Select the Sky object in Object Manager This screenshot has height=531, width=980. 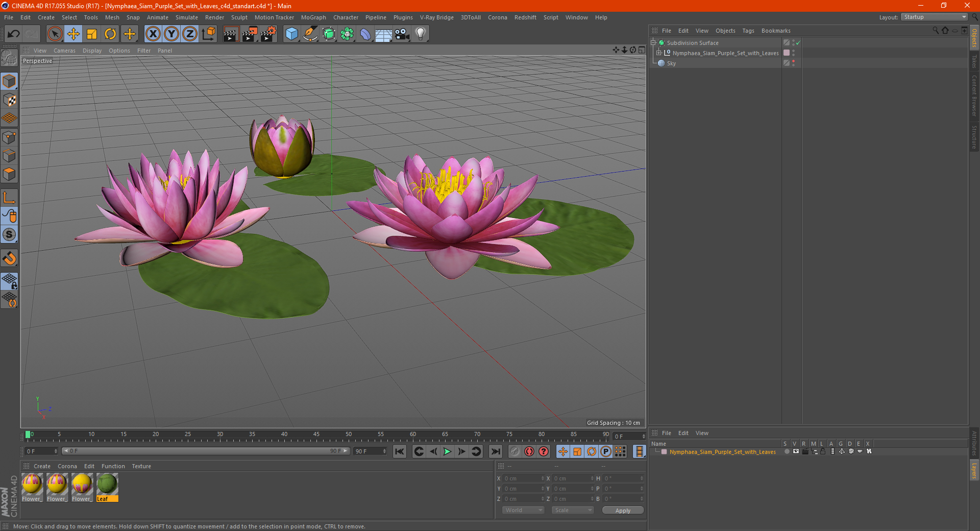(671, 63)
